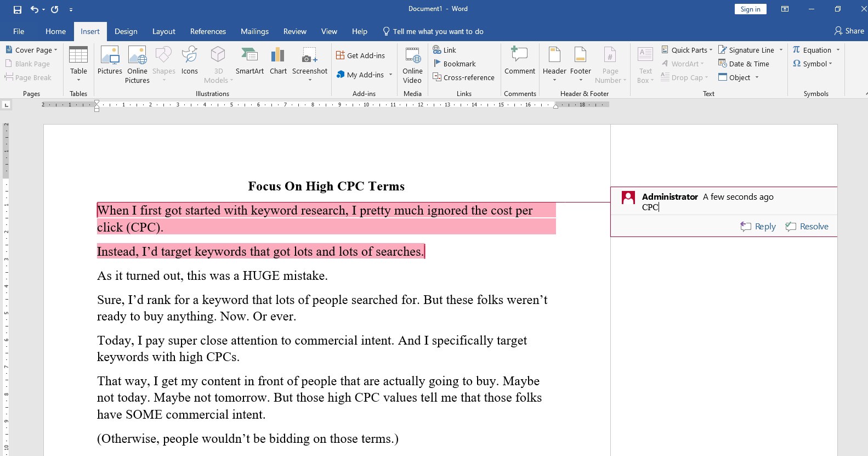Screen dimensions: 868x456
Task: Click the Sign in button
Action: 750,9
